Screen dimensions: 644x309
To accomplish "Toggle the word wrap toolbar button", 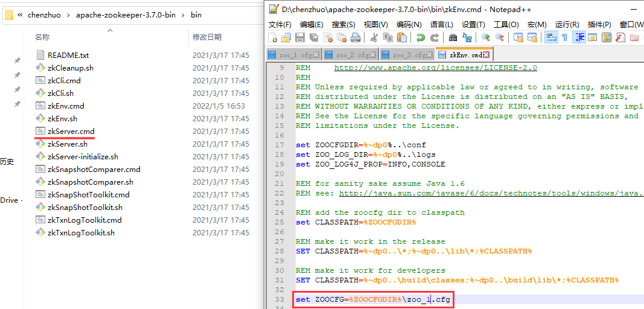I will (x=550, y=37).
